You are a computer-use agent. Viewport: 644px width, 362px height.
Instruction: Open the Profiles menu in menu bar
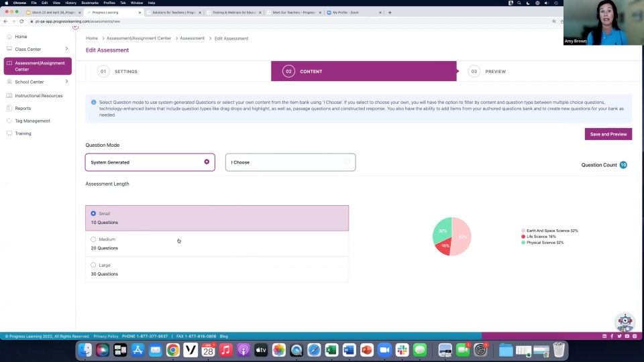pos(109,3)
